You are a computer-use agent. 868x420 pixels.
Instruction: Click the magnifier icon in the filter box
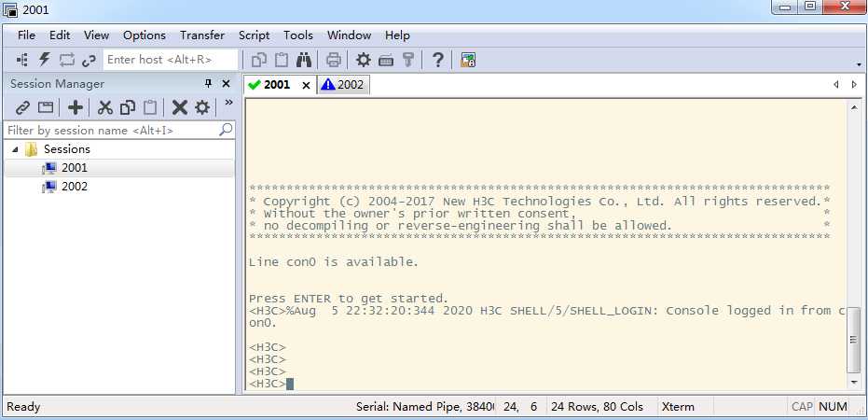pos(226,131)
